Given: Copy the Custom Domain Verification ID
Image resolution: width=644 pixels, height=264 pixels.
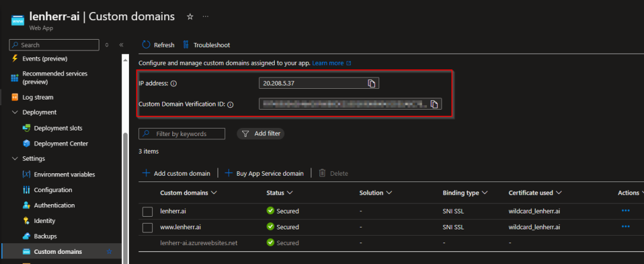Looking at the screenshot, I should point(434,104).
